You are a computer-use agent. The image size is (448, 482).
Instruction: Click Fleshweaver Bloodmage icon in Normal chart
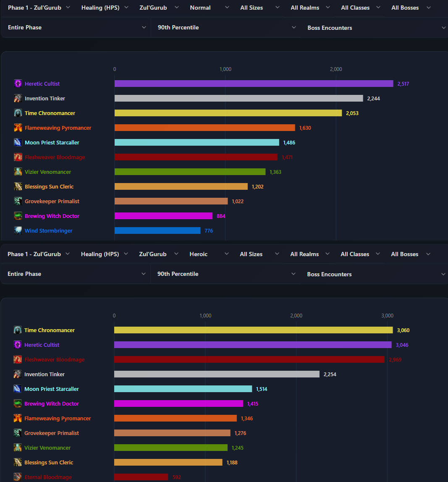pyautogui.click(x=18, y=157)
